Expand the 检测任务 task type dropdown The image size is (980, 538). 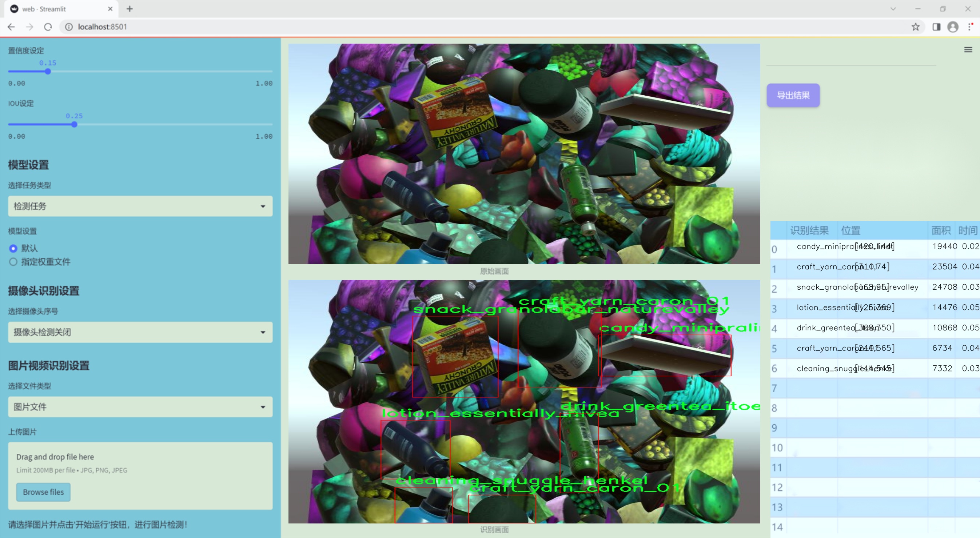click(x=140, y=206)
